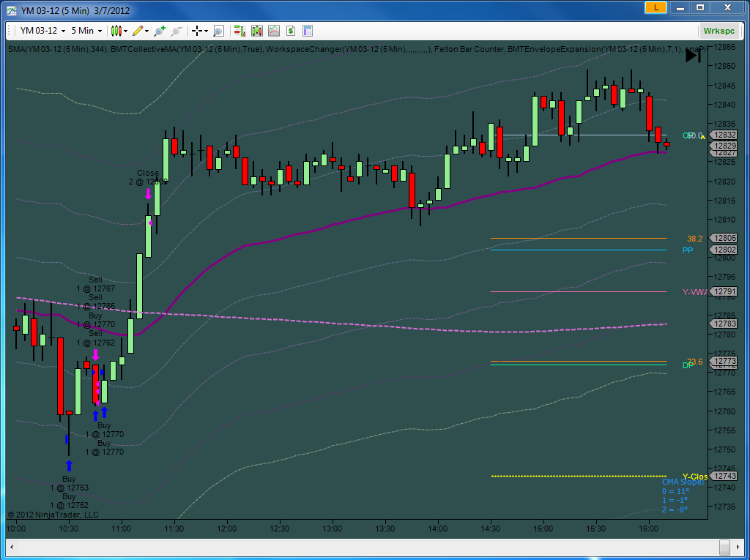Click the yellow Y-Clos level label

coord(694,477)
